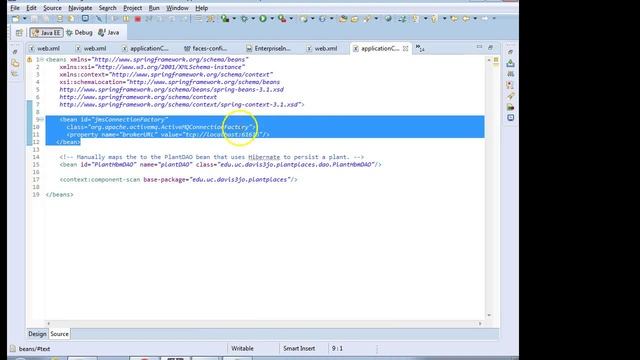Click the Search flashlight toolbar icon
This screenshot has width=640, height=360.
(367, 19)
